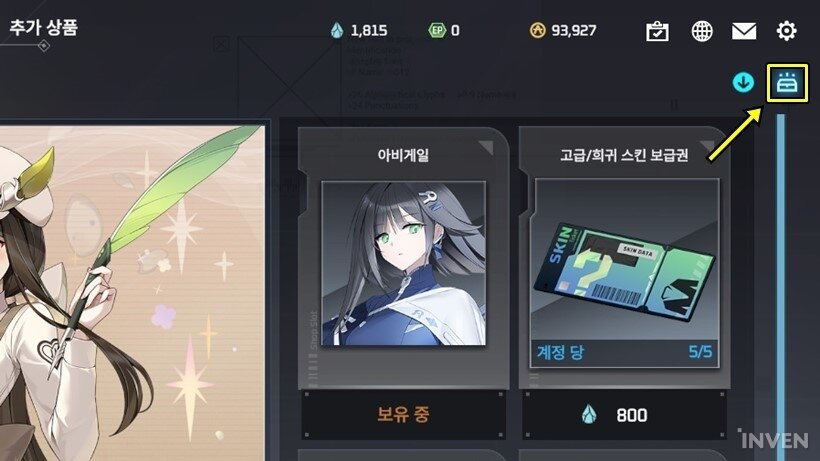Click the 추가 상품 page title
820x461 pixels.
click(43, 27)
